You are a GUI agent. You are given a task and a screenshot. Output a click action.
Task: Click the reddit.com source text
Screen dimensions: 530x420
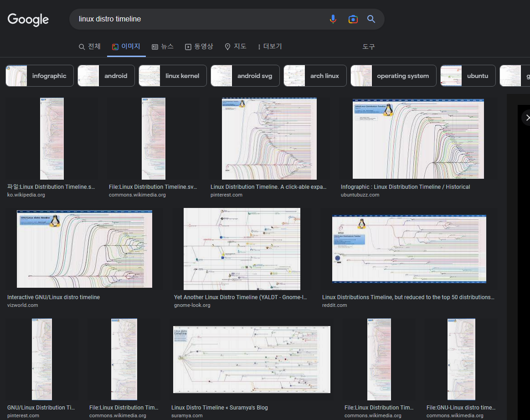[334, 305]
